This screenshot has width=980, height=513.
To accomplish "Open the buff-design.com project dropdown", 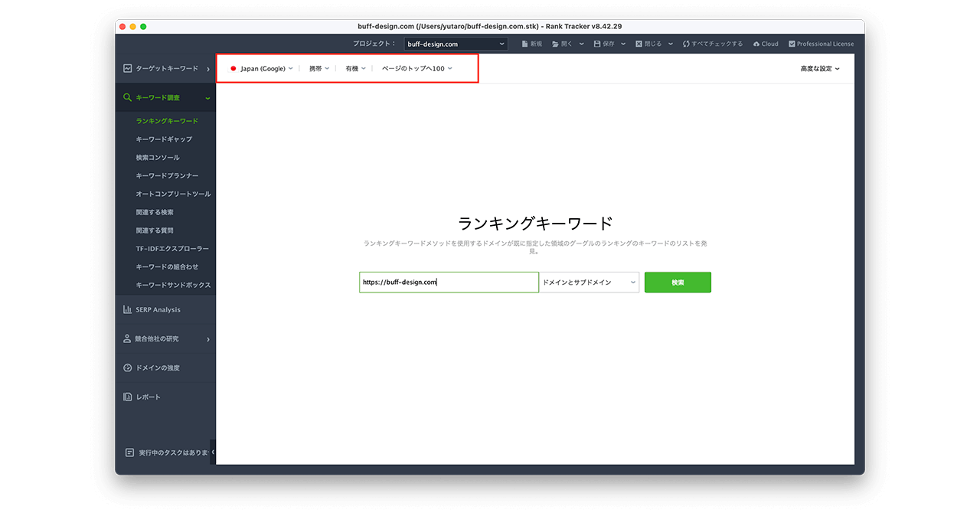I will (456, 44).
